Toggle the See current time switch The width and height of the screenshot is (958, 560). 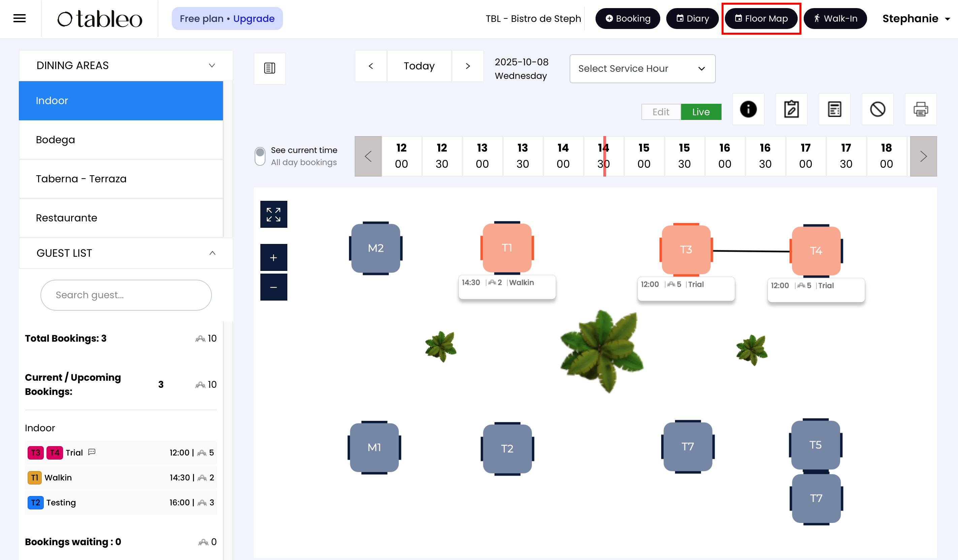260,156
